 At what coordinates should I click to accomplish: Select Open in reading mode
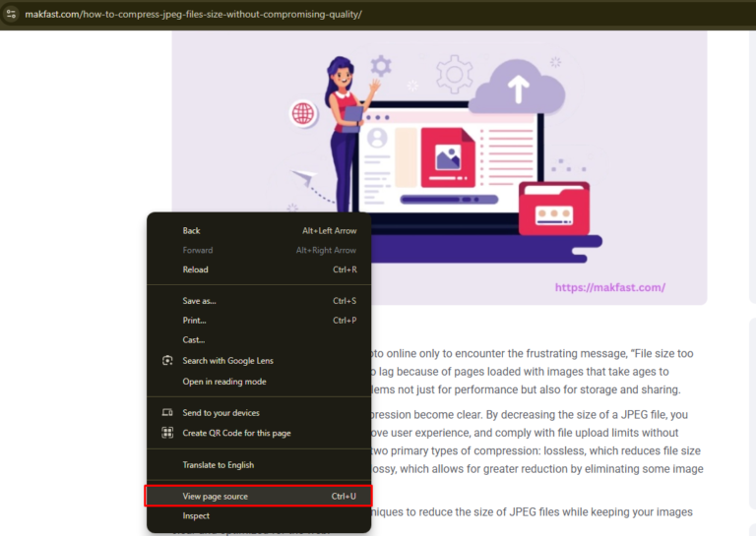223,382
